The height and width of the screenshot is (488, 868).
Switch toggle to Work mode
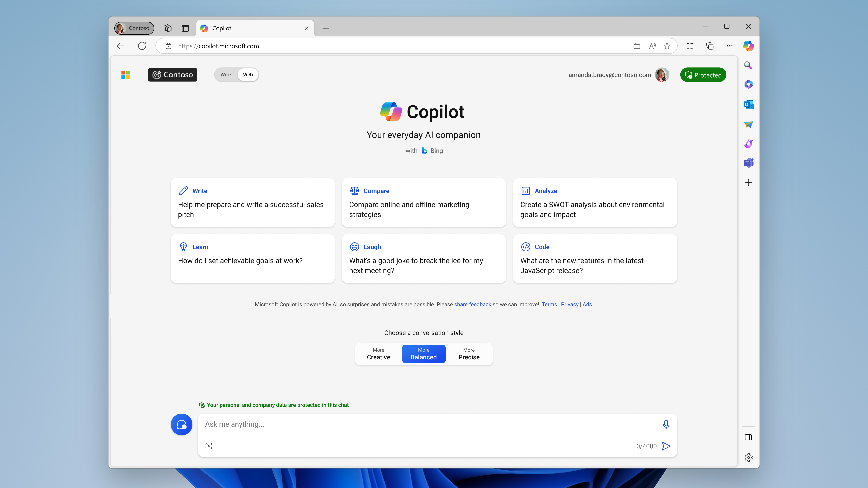click(226, 74)
